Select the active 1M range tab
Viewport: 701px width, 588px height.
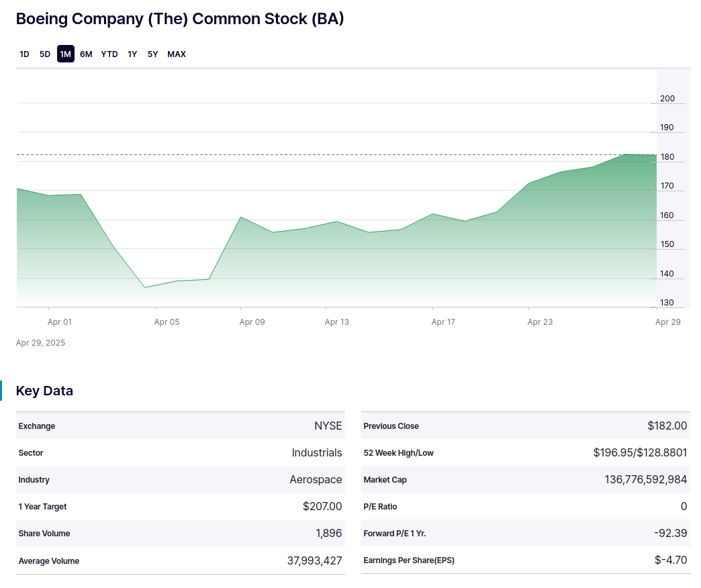66,54
